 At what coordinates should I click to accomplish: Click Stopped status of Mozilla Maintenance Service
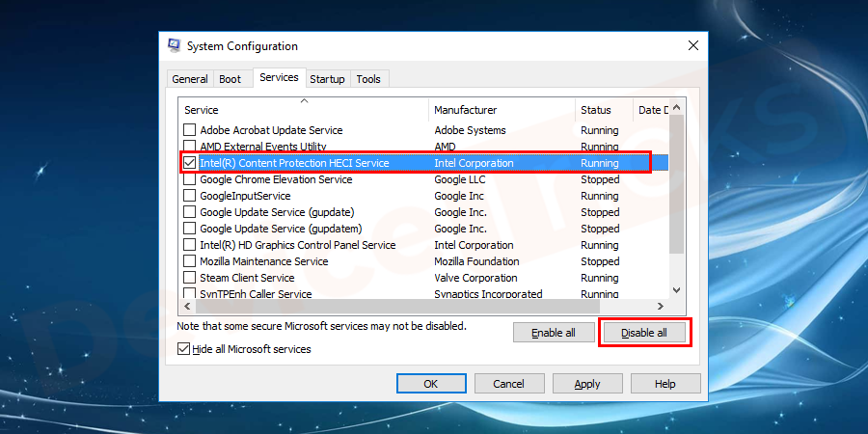pyautogui.click(x=600, y=261)
